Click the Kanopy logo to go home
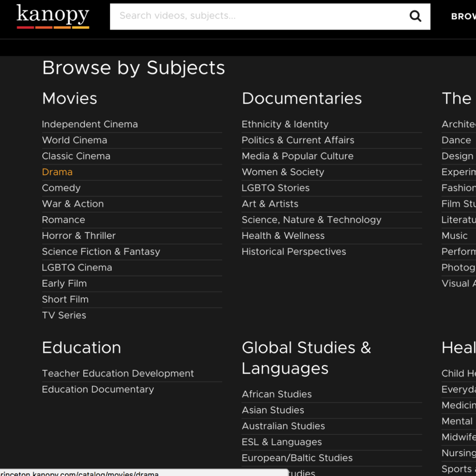476x476 pixels. tap(53, 16)
